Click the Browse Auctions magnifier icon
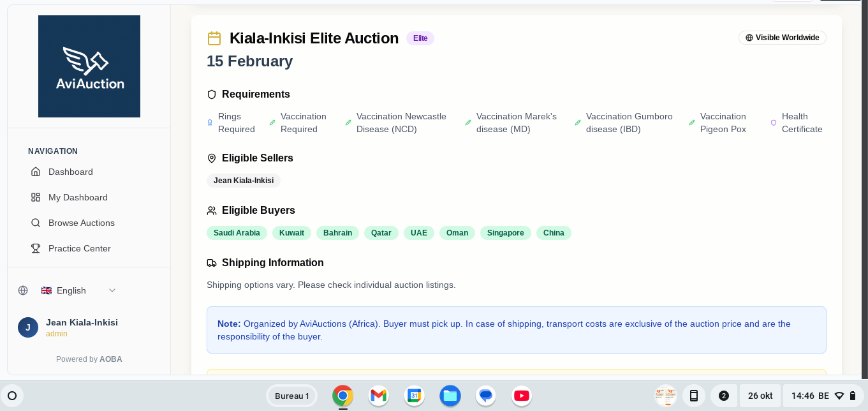 tap(36, 223)
